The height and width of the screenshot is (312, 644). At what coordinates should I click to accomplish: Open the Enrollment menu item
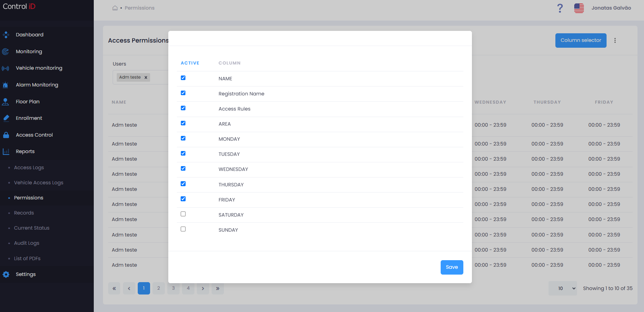(29, 118)
